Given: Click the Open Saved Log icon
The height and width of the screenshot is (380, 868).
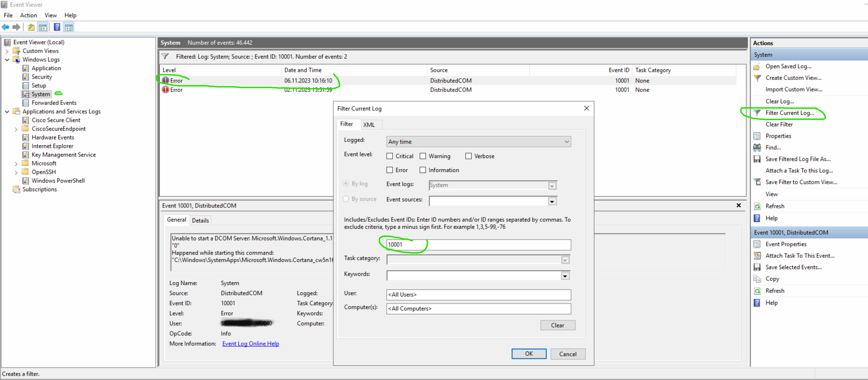Looking at the screenshot, I should tap(757, 66).
